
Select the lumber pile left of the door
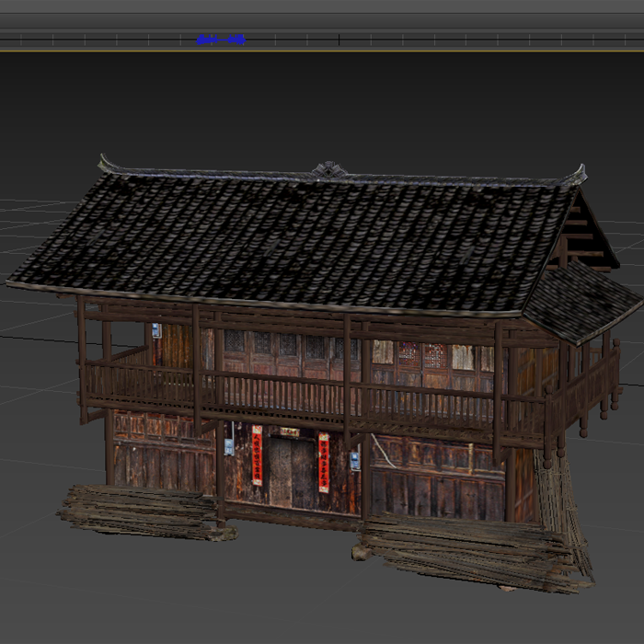click(147, 512)
